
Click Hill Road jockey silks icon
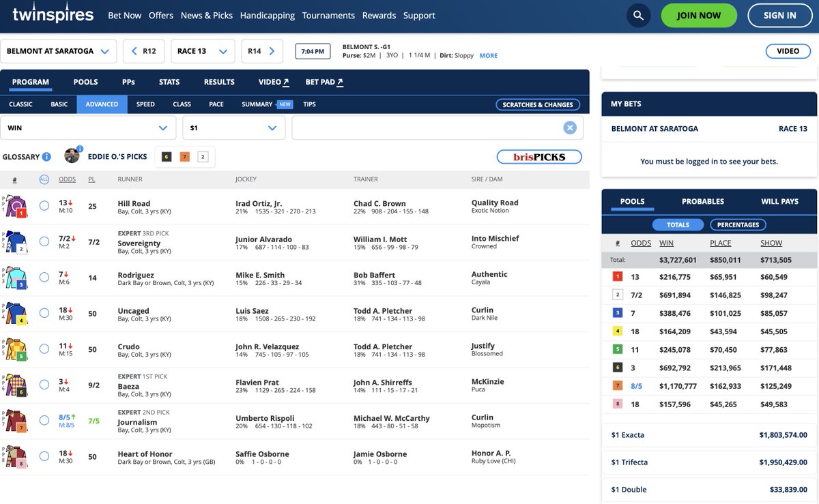tap(15, 207)
